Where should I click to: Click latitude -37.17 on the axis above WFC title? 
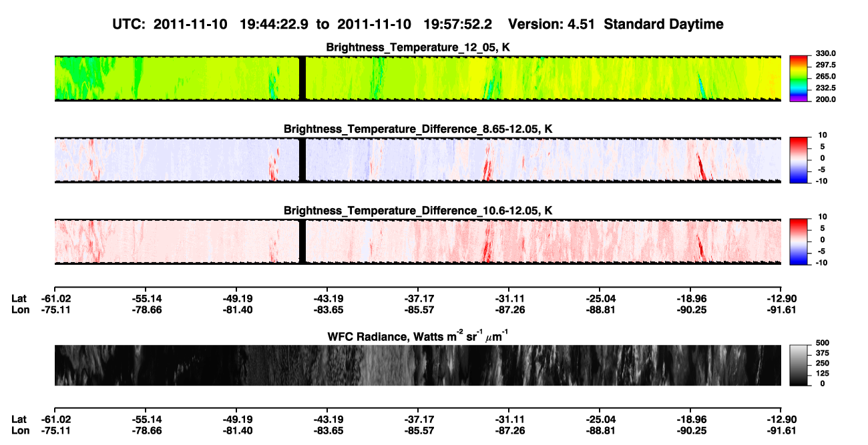[x=420, y=298]
